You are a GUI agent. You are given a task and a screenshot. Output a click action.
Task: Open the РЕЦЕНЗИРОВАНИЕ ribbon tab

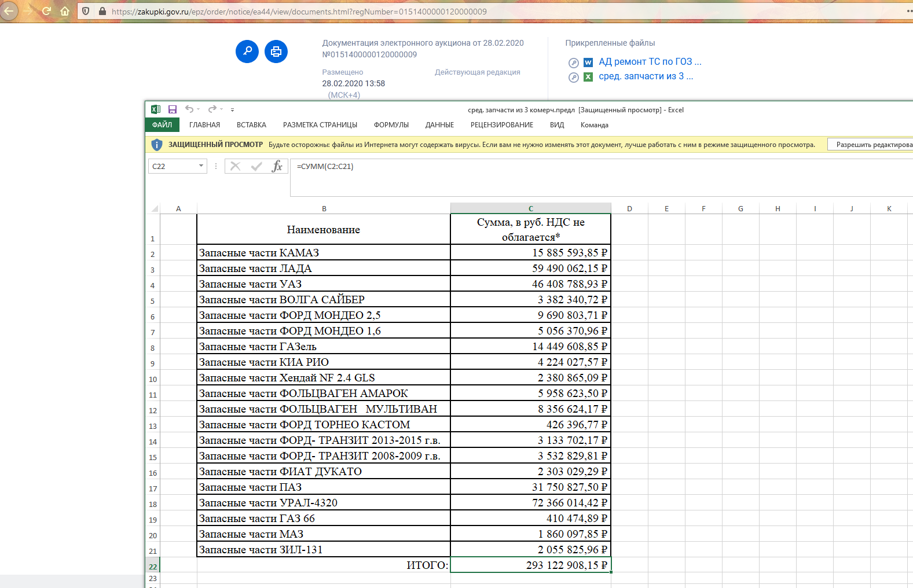click(502, 125)
